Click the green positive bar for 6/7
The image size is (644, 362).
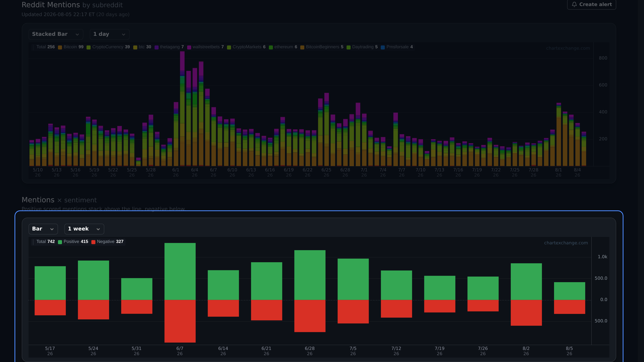[x=180, y=271]
